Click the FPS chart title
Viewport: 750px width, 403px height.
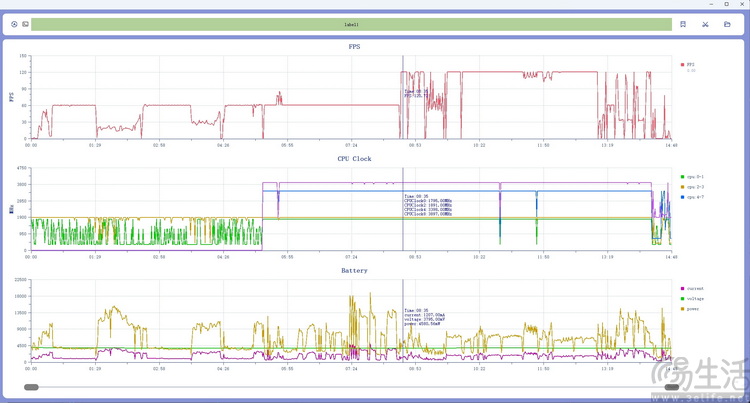[x=354, y=46]
